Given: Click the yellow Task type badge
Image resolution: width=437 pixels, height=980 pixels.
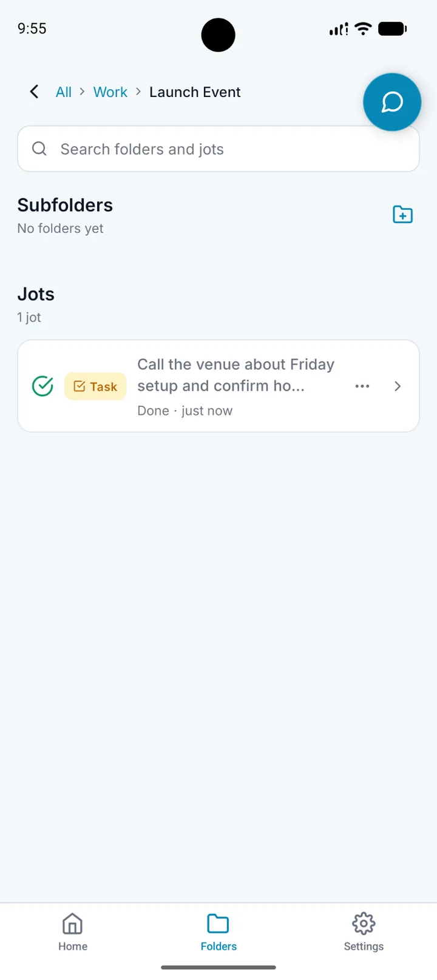Looking at the screenshot, I should [95, 386].
